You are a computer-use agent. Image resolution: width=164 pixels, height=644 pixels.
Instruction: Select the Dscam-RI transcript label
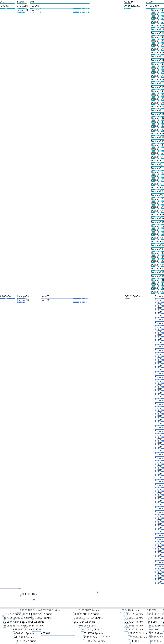point(156,160)
